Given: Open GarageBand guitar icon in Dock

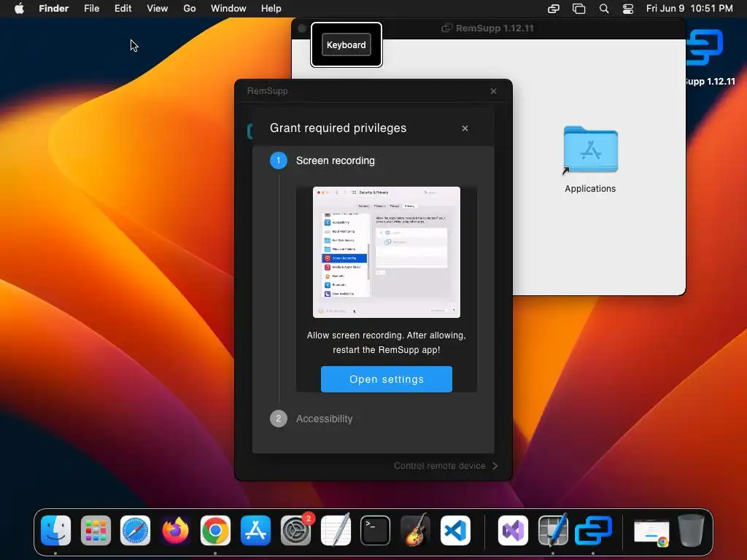Looking at the screenshot, I should click(415, 530).
